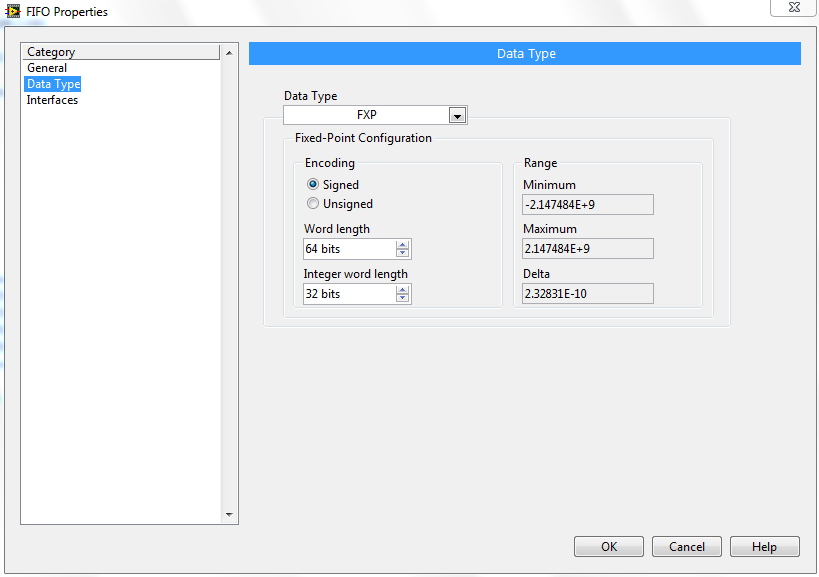Confirm with the OK button
This screenshot has width=819, height=577.
pyautogui.click(x=609, y=547)
